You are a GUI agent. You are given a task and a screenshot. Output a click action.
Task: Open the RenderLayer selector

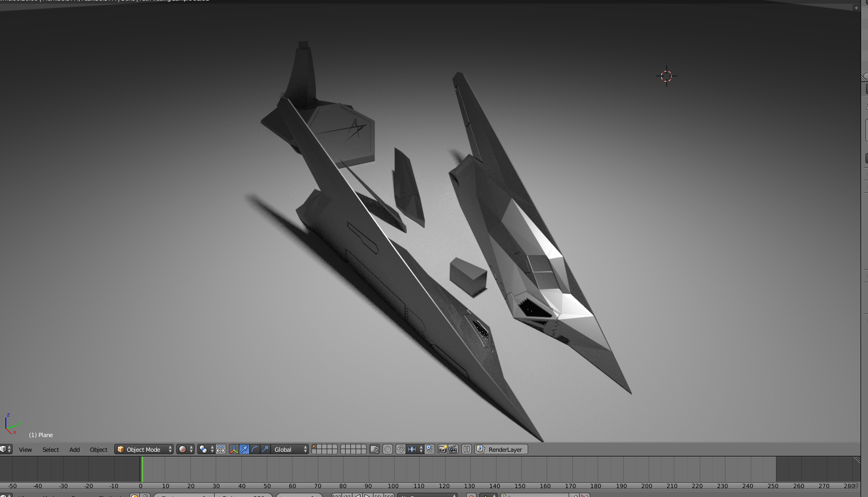point(501,449)
